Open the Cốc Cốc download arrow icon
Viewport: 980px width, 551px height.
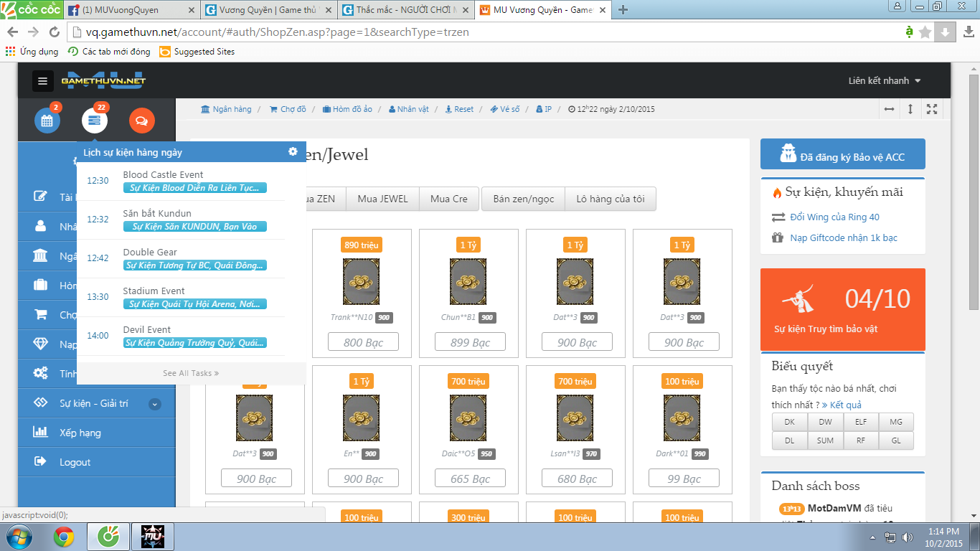pyautogui.click(x=946, y=32)
